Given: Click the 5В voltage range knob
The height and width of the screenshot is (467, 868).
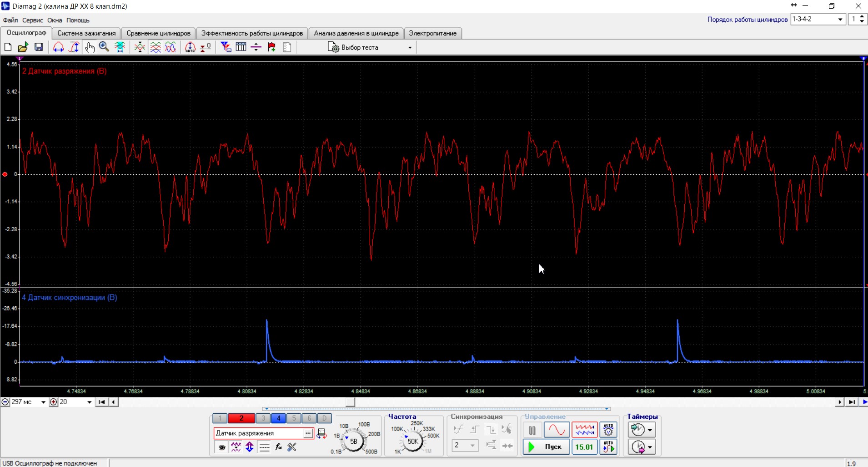Looking at the screenshot, I should [353, 441].
